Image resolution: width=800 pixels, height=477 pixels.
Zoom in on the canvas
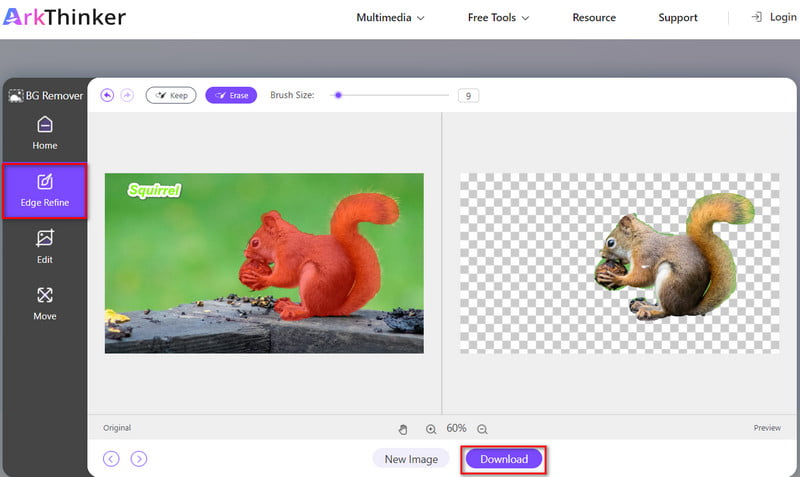pyautogui.click(x=431, y=430)
